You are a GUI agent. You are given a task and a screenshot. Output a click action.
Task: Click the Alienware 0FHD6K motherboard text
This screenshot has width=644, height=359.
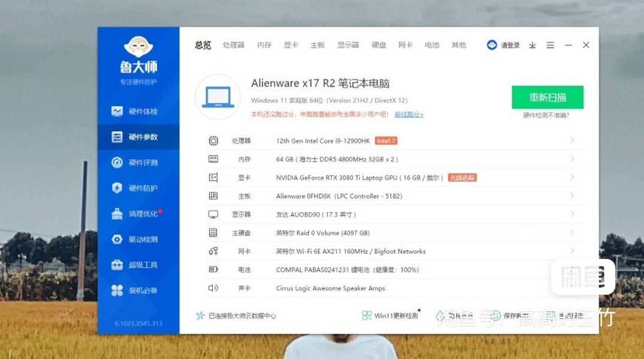coord(339,196)
